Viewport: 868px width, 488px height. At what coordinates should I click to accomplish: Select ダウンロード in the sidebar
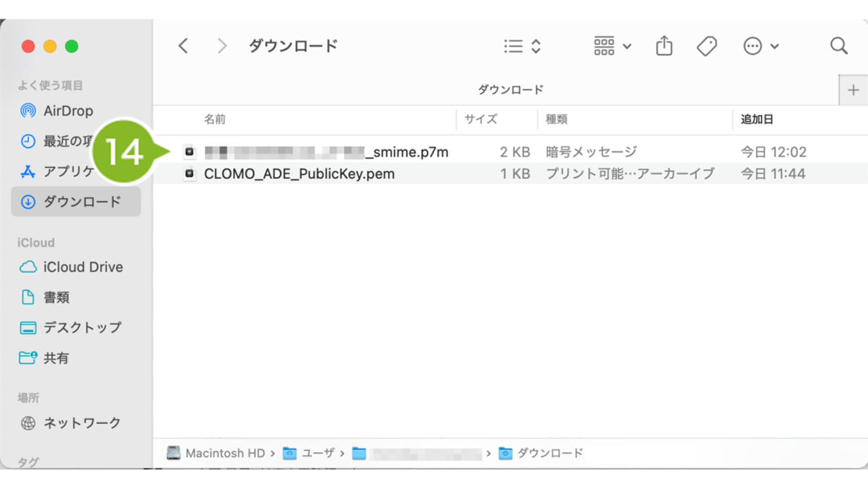click(x=81, y=202)
